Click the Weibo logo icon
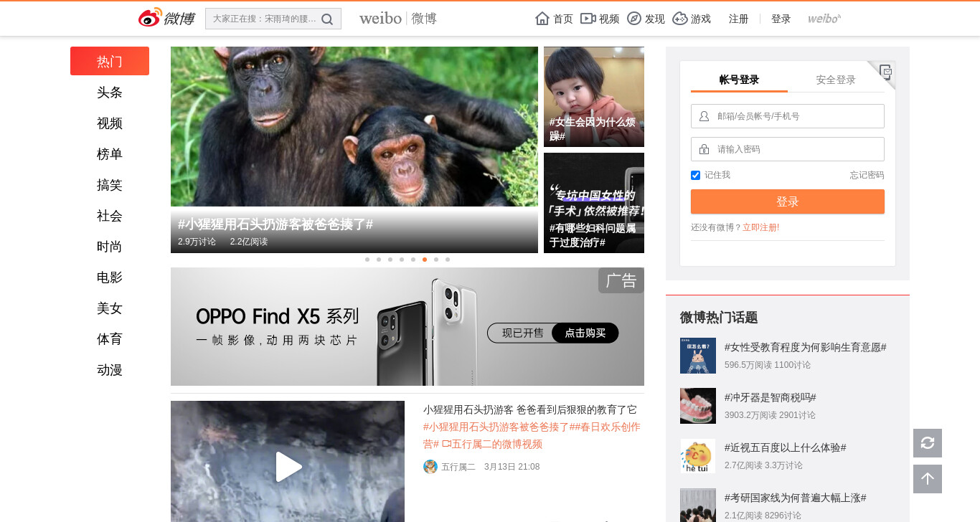Viewport: 980px width, 522px height. [x=166, y=18]
